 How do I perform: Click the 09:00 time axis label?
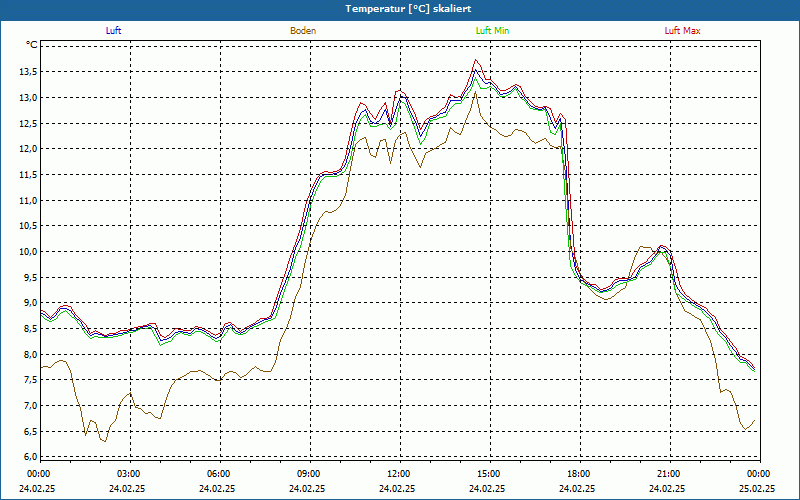click(x=310, y=474)
